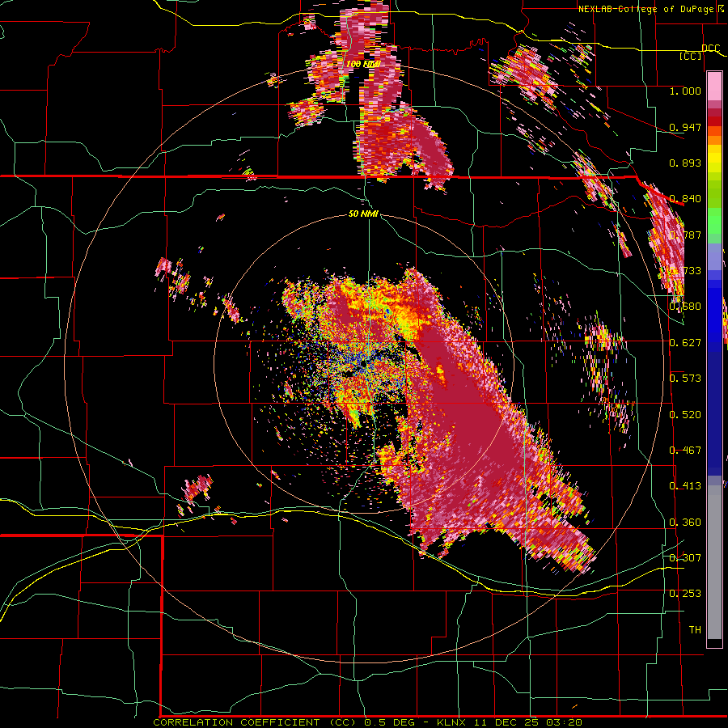Click the DCC label above the scale
728x728 pixels.
point(710,48)
